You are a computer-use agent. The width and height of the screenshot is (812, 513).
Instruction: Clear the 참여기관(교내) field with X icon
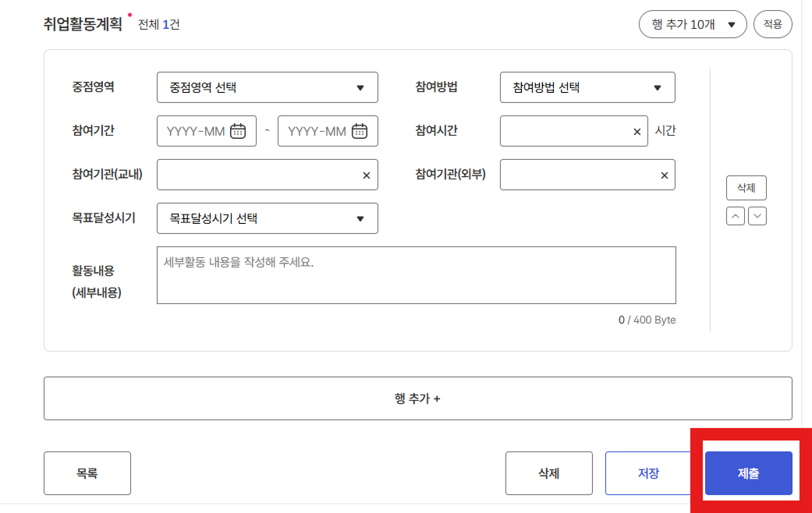pos(367,175)
